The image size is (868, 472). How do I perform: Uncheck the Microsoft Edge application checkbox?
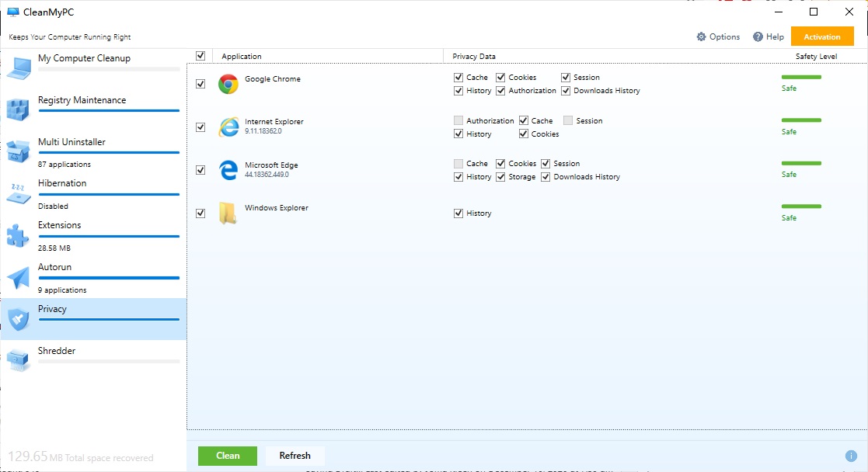pyautogui.click(x=200, y=170)
